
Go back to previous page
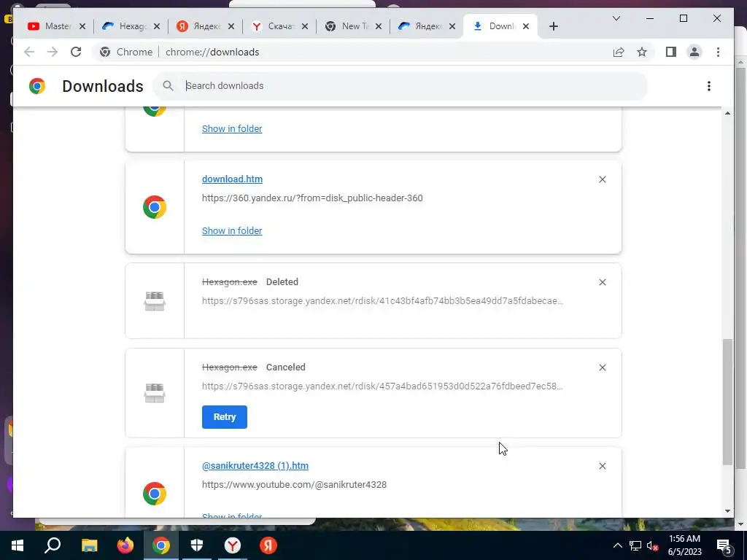pyautogui.click(x=29, y=52)
